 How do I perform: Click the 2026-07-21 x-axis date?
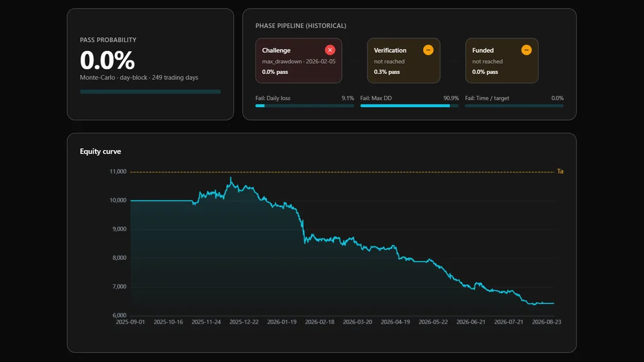point(508,322)
